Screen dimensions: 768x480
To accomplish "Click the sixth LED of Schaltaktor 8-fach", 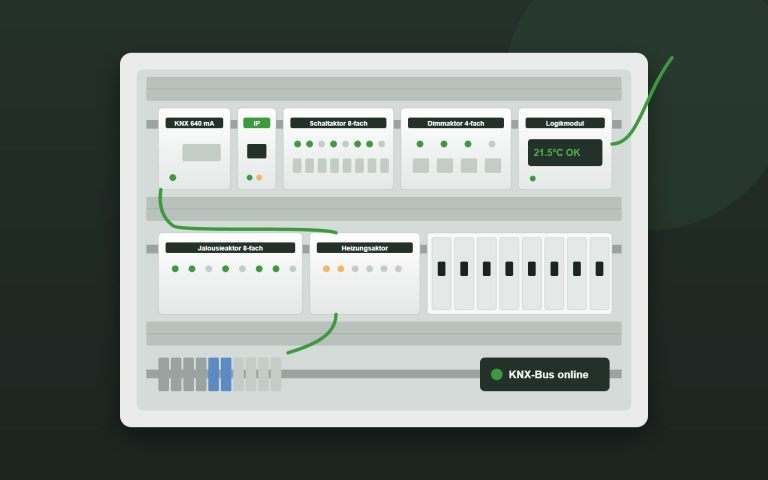I will [x=358, y=144].
